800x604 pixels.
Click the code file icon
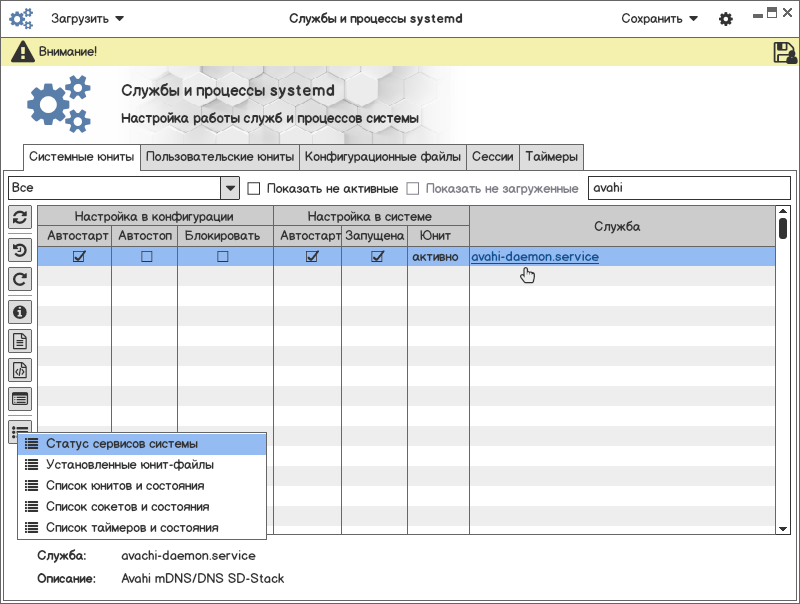pos(20,370)
